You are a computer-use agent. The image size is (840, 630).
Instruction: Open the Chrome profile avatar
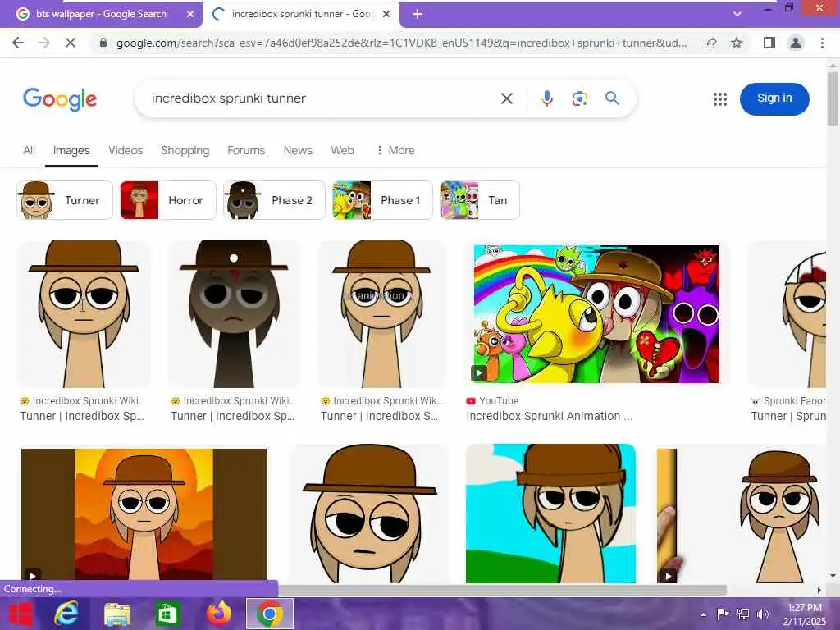tap(796, 43)
